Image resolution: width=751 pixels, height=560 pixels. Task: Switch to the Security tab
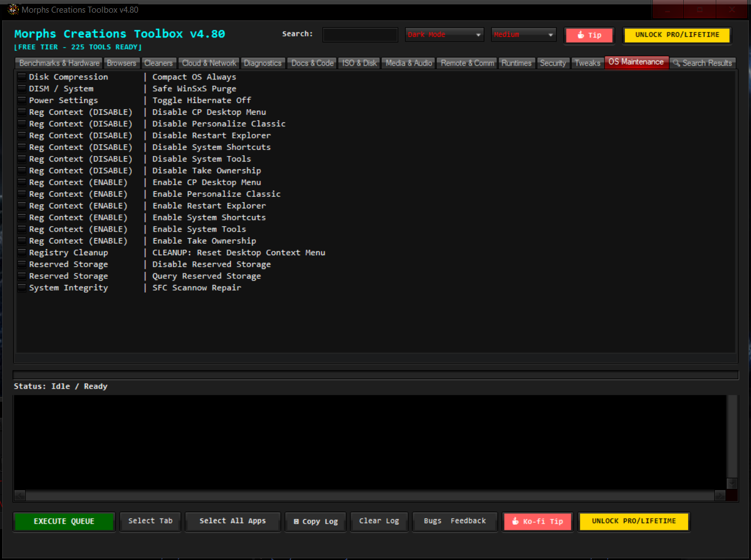pyautogui.click(x=553, y=63)
